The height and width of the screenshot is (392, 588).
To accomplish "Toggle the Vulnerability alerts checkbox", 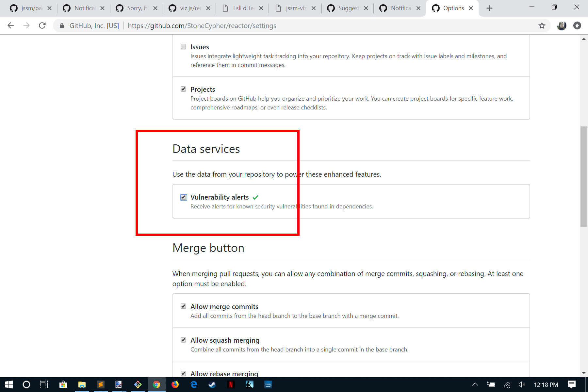I will (183, 197).
